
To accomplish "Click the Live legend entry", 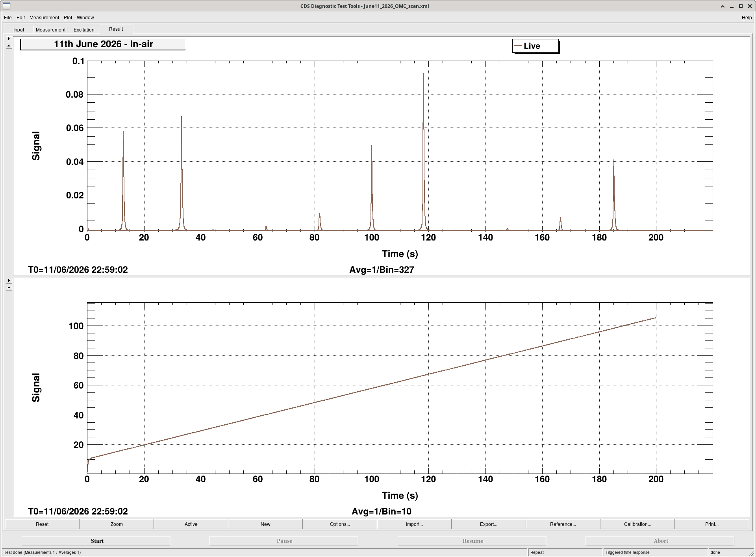I will [535, 46].
